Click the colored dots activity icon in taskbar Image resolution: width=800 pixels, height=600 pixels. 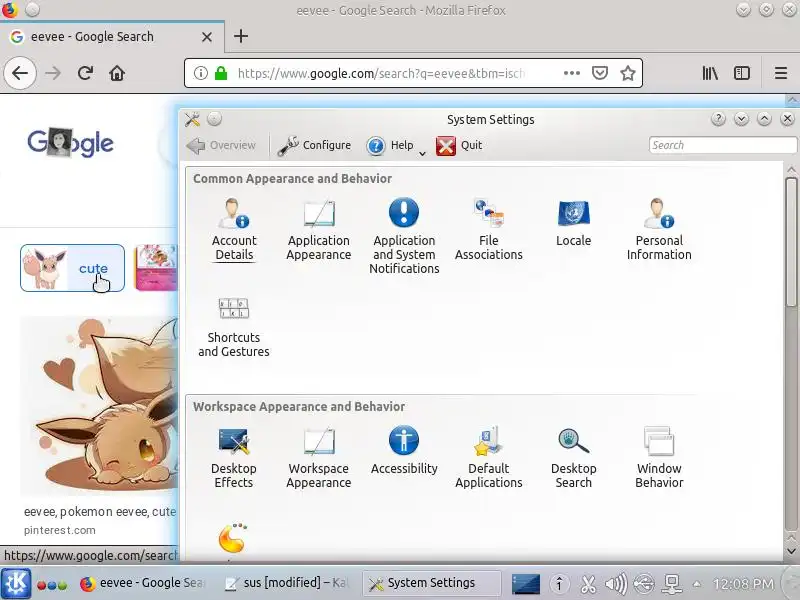[52, 585]
